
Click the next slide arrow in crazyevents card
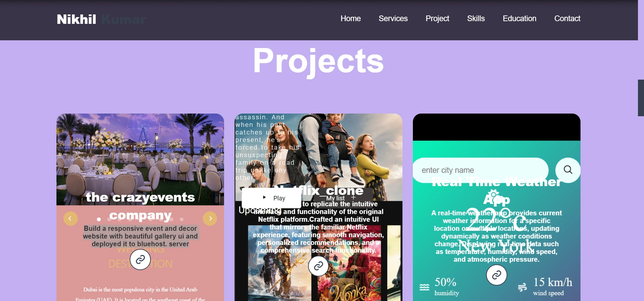pos(210,219)
